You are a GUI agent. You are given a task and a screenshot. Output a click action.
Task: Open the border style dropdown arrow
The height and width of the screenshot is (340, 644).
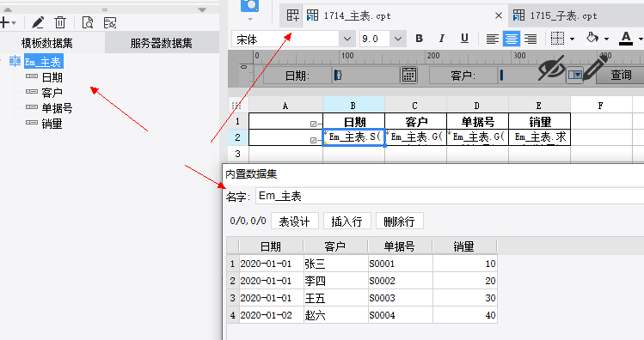(572, 39)
